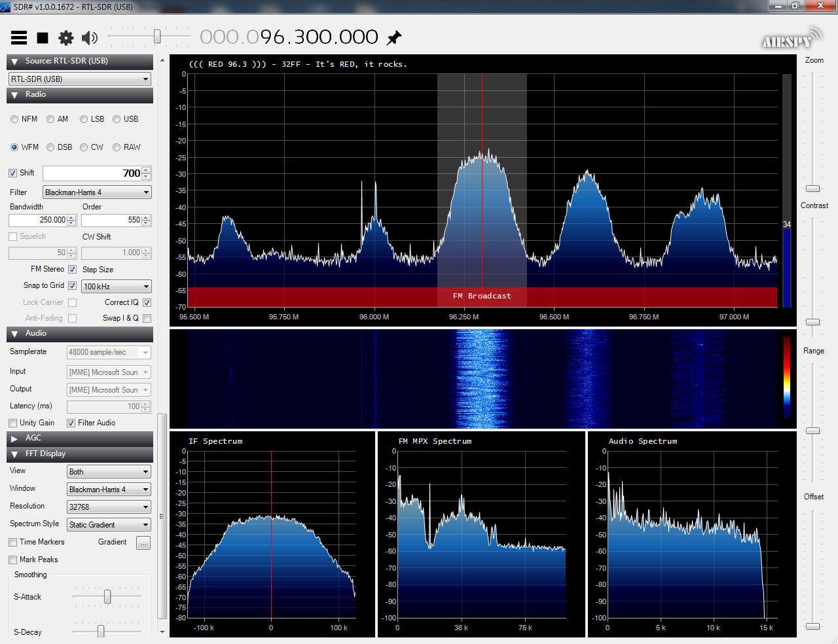This screenshot has width=838, height=644.
Task: Click inside the IF Spectrum plot
Action: click(x=271, y=535)
